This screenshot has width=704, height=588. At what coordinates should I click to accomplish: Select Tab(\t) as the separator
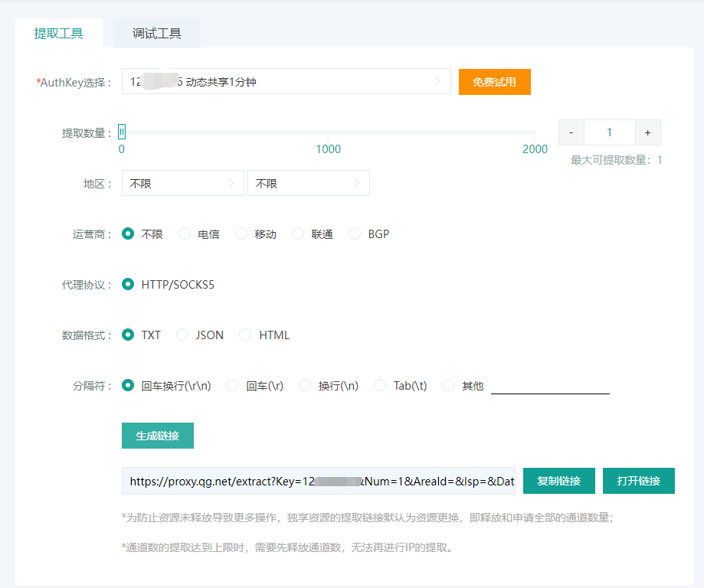380,386
